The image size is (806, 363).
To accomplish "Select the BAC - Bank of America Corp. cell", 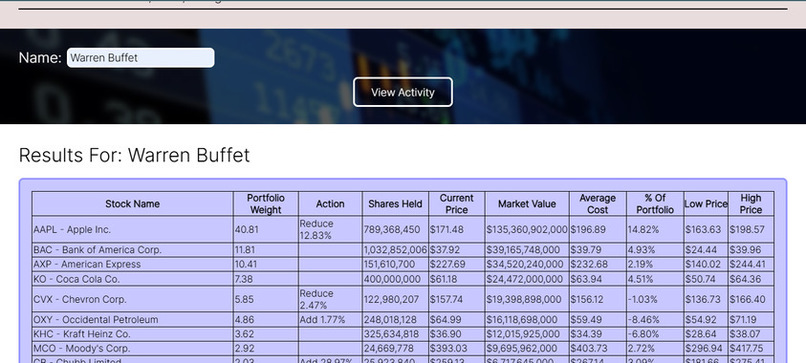I will coord(133,250).
